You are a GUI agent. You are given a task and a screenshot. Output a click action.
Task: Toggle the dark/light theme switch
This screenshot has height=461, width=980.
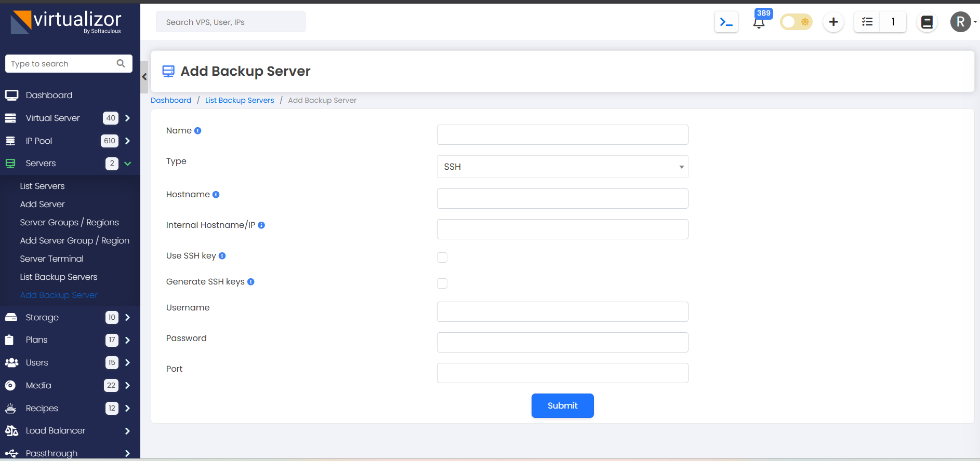tap(796, 22)
